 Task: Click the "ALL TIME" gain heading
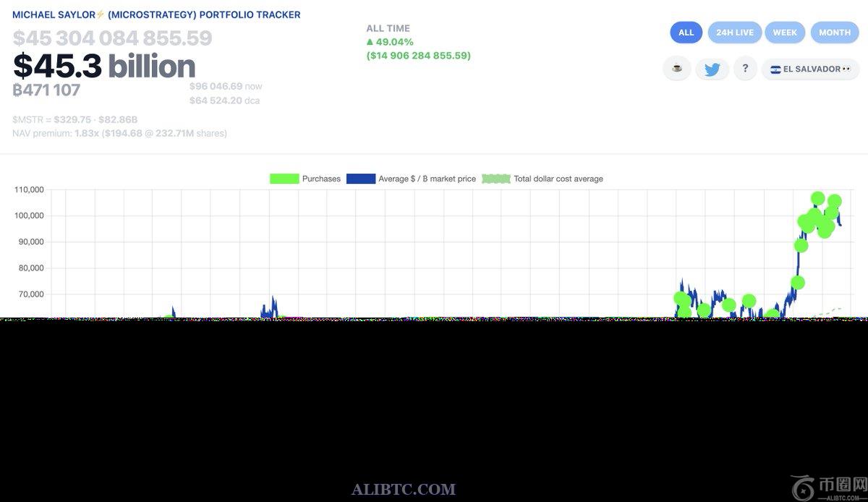[388, 28]
